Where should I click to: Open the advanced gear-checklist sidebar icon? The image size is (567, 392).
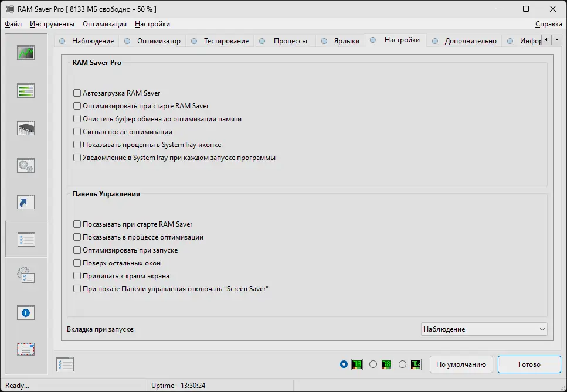[x=26, y=275]
